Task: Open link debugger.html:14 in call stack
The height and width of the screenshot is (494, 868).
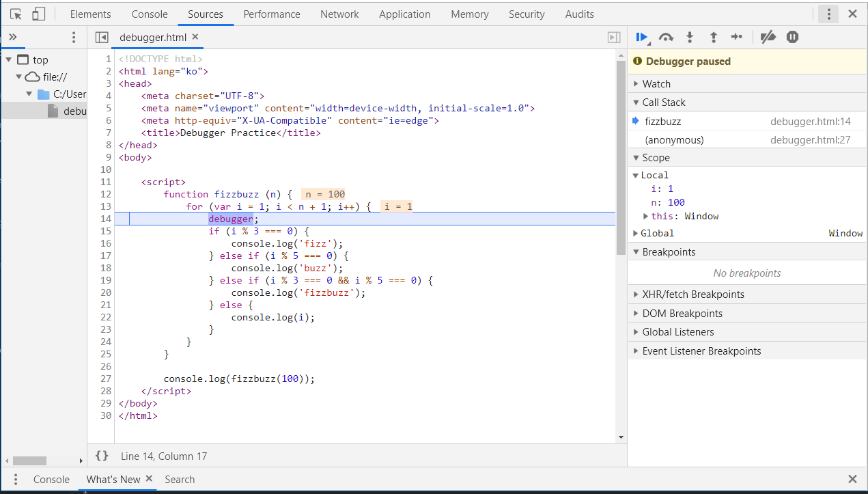Action: 810,122
